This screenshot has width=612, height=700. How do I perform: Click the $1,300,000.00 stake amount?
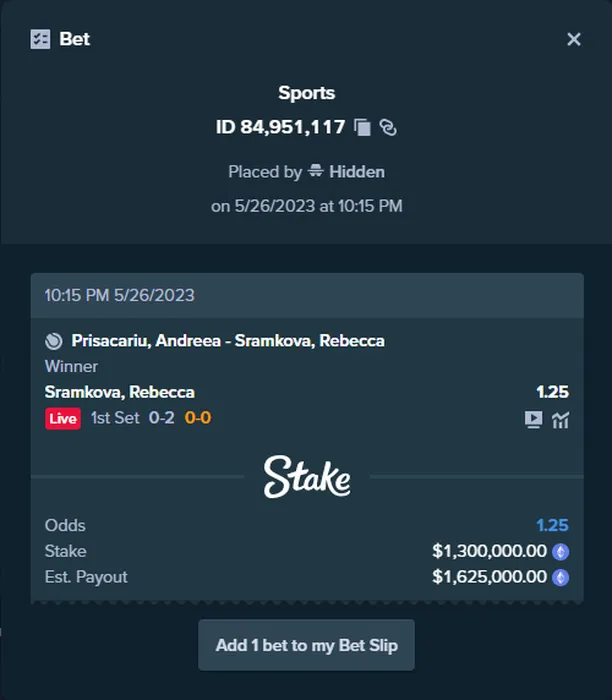coord(490,551)
